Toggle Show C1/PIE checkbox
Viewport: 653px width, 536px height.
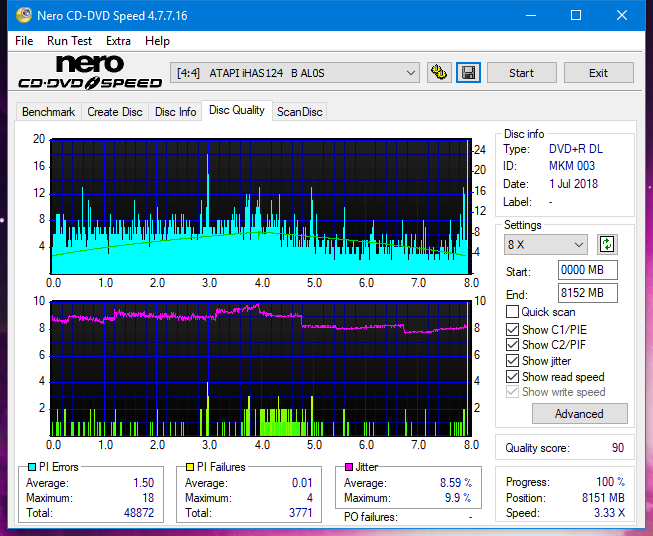tap(512, 329)
